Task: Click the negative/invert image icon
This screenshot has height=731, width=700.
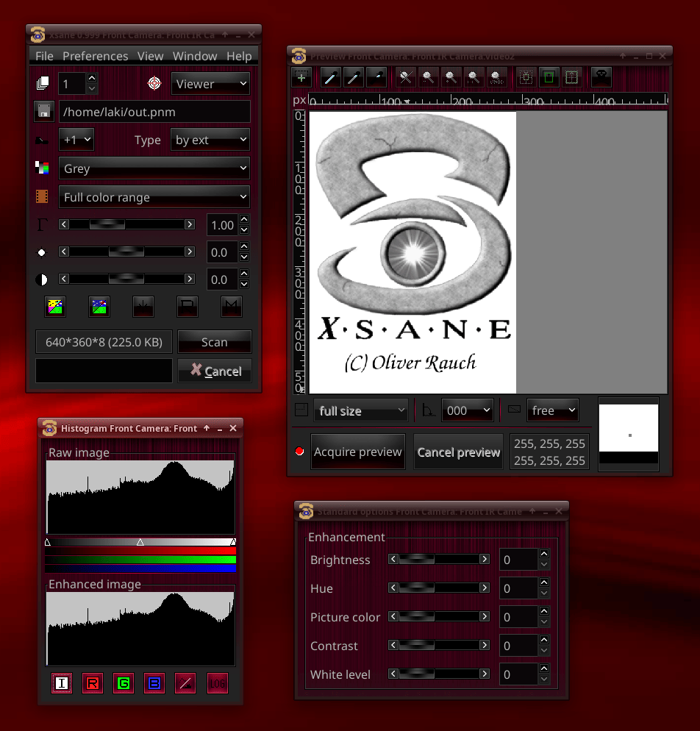Action: click(x=55, y=306)
